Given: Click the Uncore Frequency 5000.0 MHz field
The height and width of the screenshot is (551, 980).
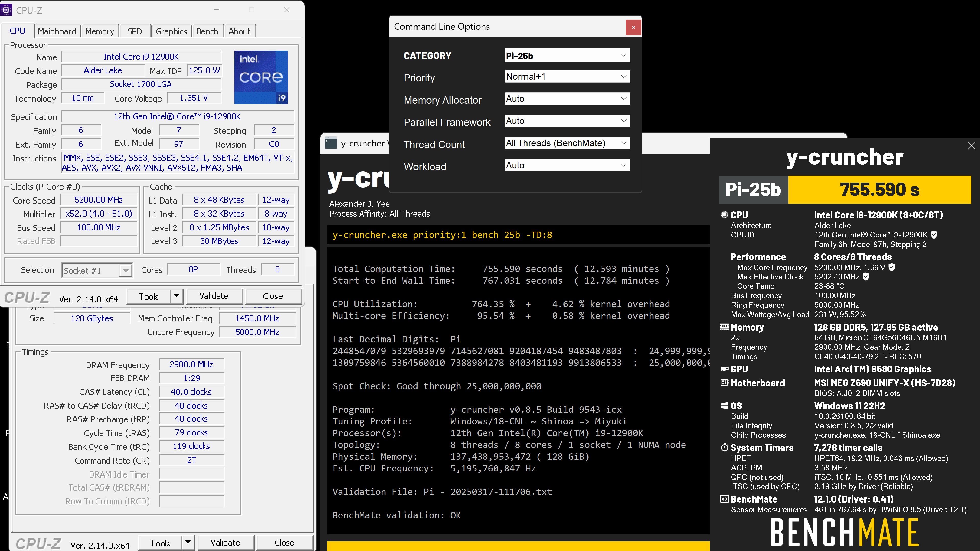Looking at the screenshot, I should tap(257, 332).
